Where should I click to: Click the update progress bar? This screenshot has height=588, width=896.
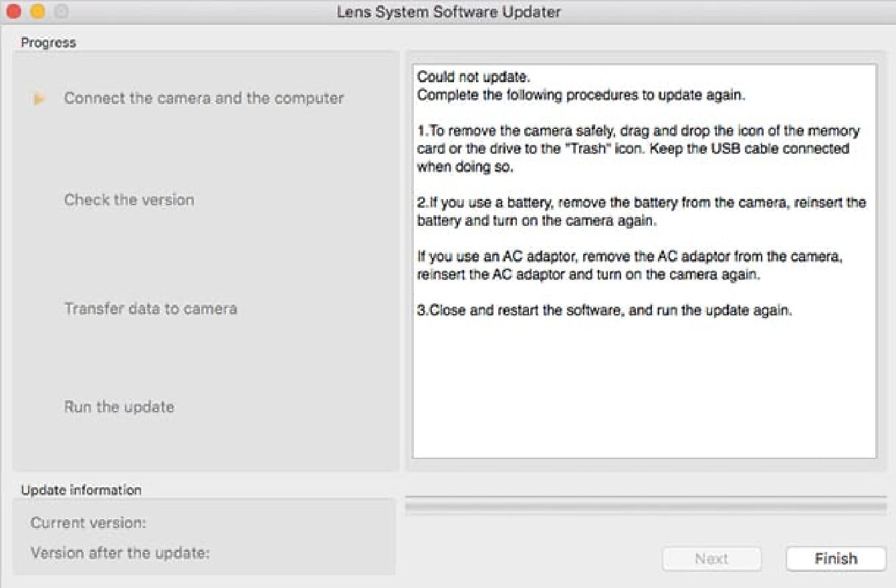pos(645,507)
